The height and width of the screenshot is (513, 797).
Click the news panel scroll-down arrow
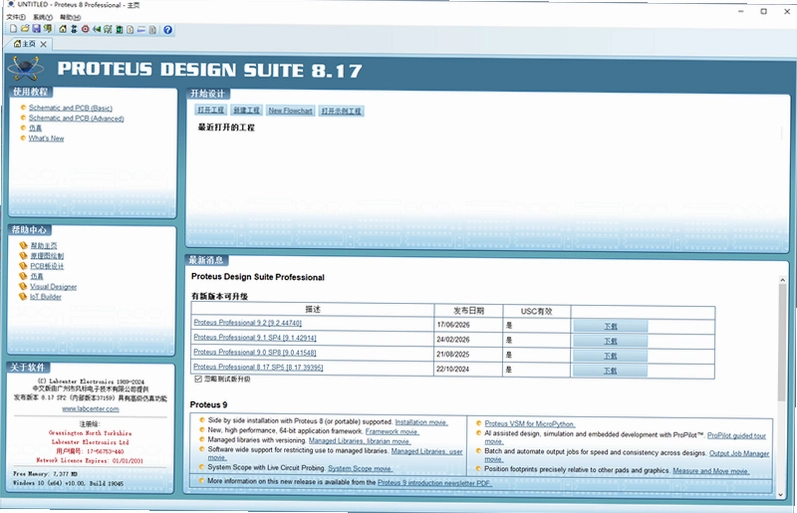[782, 494]
